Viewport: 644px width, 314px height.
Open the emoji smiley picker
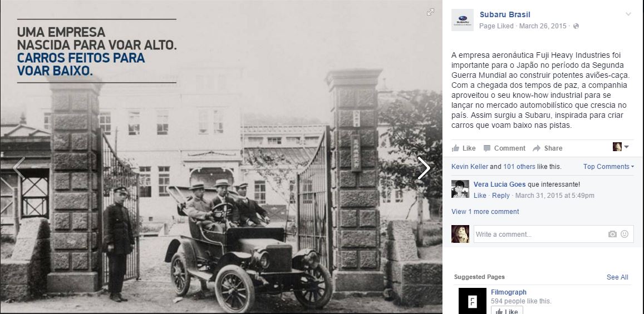pyautogui.click(x=625, y=234)
